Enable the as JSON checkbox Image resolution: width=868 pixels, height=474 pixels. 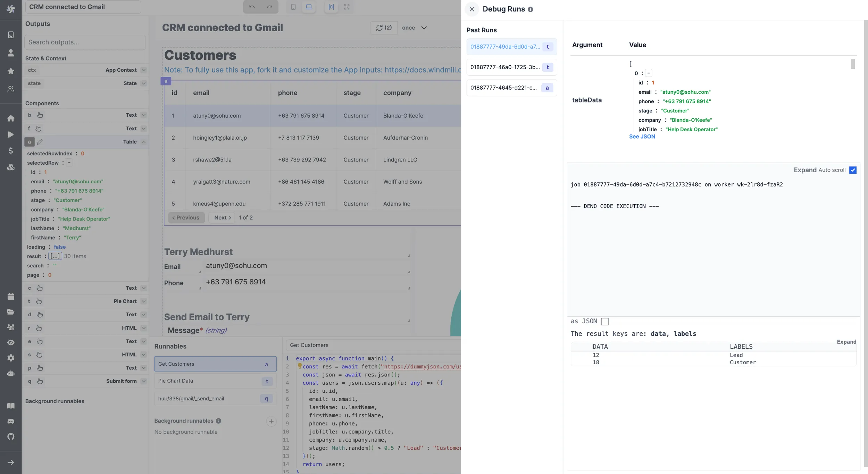point(605,322)
